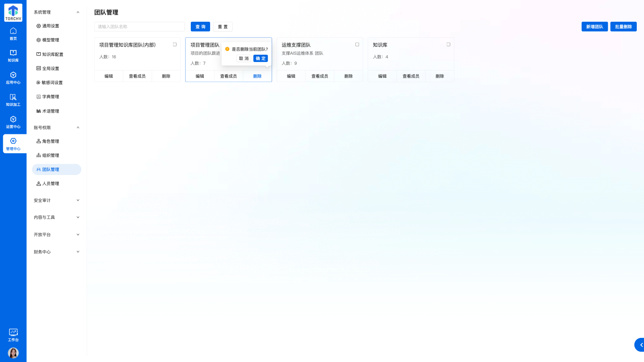The image size is (644, 362).
Task: Tick the 项目管理知识库团队(内部) checkbox
Action: [x=175, y=44]
